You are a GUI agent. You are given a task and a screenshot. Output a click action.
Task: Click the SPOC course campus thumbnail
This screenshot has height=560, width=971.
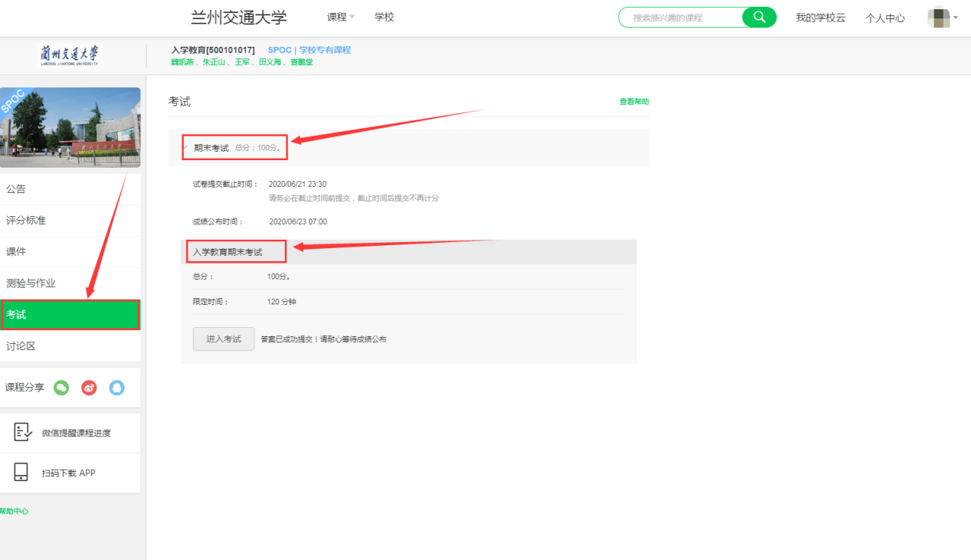coord(71,127)
